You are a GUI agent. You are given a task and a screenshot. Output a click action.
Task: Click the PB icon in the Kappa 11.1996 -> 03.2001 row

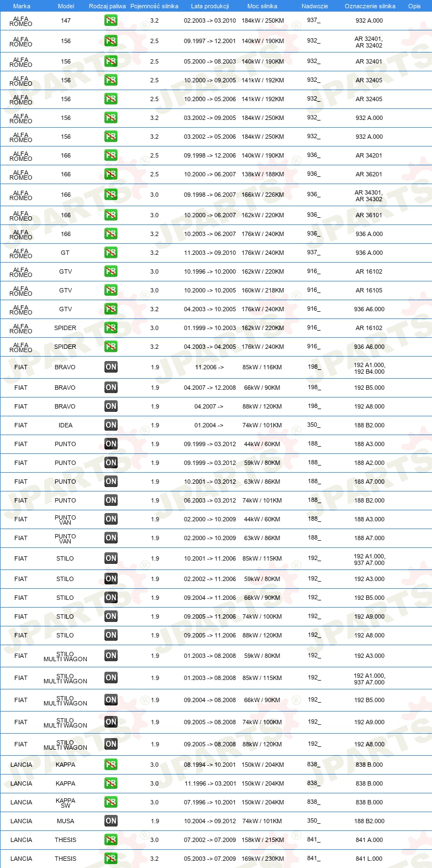pos(111,783)
